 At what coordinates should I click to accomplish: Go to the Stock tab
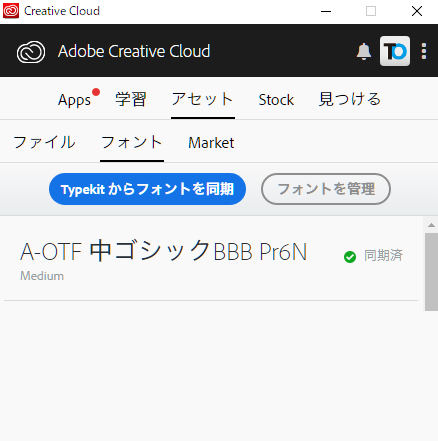276,100
